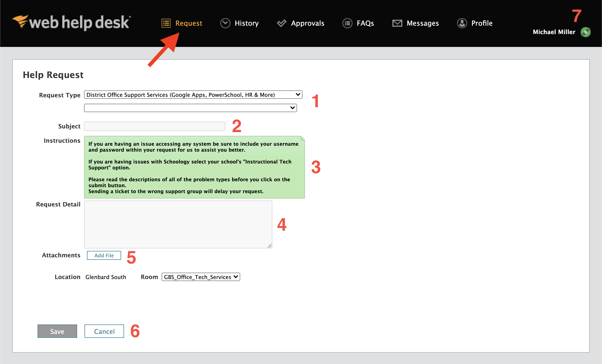This screenshot has height=364, width=602.
Task: Open the Request Type dropdown
Action: (x=193, y=95)
